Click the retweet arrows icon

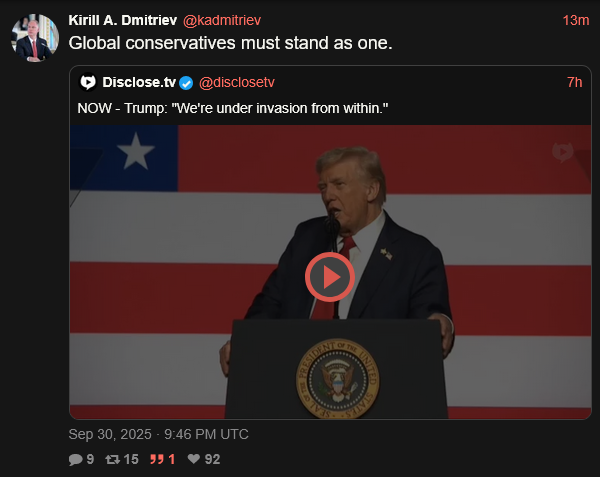(112, 459)
